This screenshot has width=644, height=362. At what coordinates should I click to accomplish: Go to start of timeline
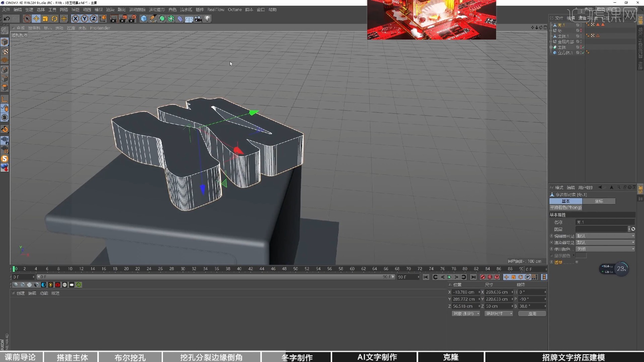pyautogui.click(x=426, y=277)
